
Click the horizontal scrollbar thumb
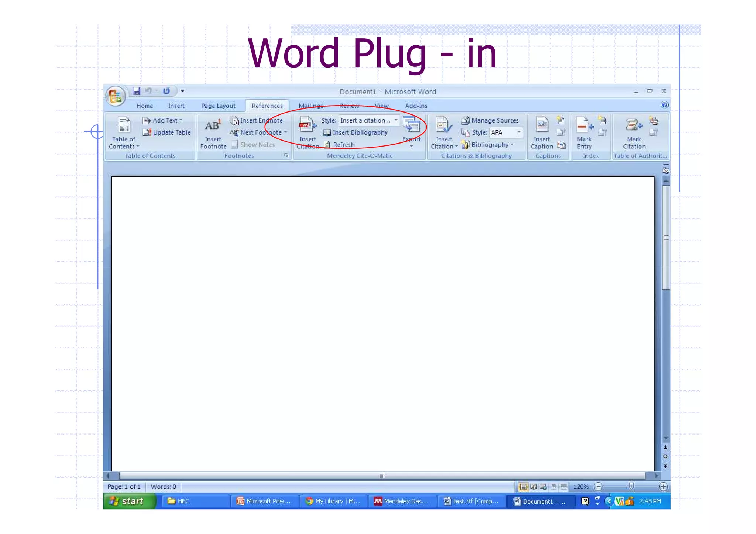(x=382, y=476)
